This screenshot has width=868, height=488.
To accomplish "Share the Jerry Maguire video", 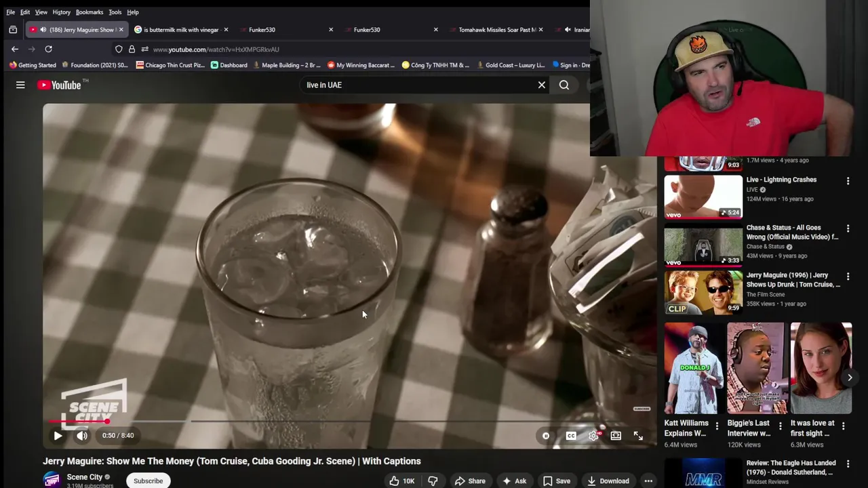I will click(470, 481).
